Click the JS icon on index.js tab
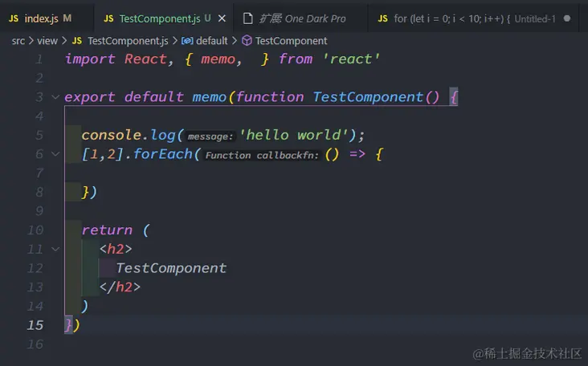Viewport: 588px width, 366px height. tap(14, 18)
